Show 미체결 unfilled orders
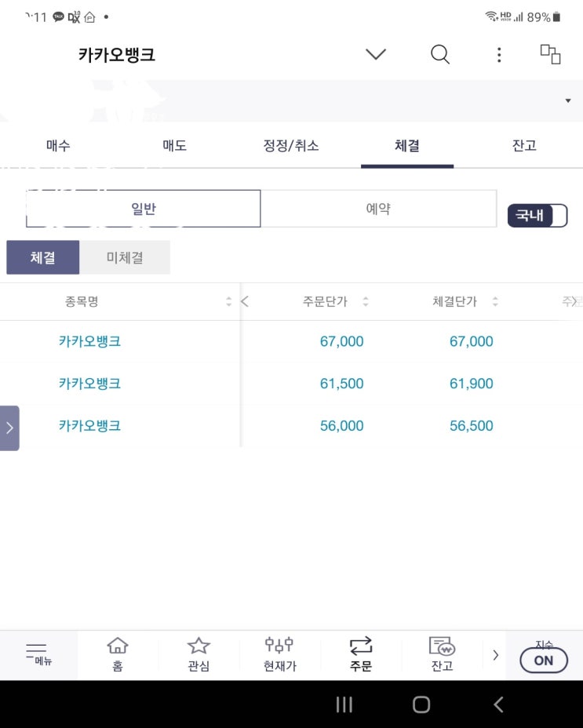This screenshot has height=728, width=583. click(x=125, y=257)
